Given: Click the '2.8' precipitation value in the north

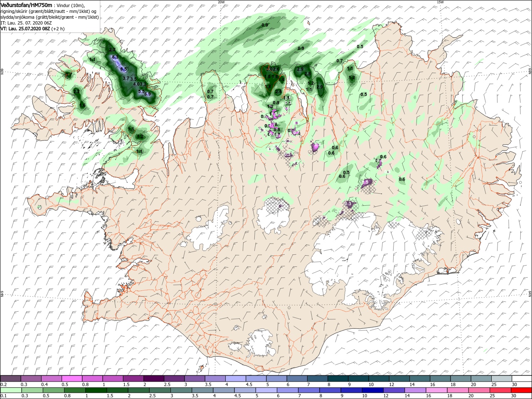Looking at the screenshot, I should point(308,74).
